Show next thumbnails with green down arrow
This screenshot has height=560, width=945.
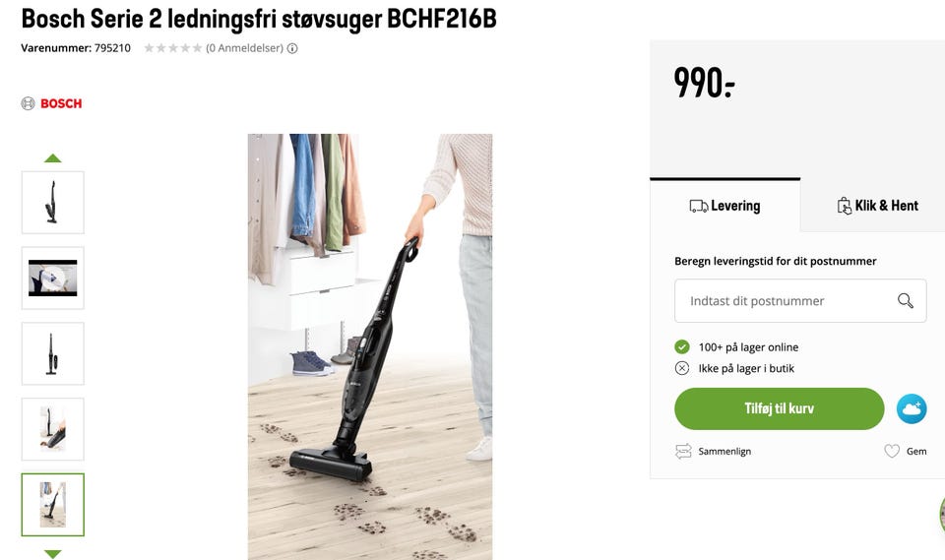pos(53,553)
